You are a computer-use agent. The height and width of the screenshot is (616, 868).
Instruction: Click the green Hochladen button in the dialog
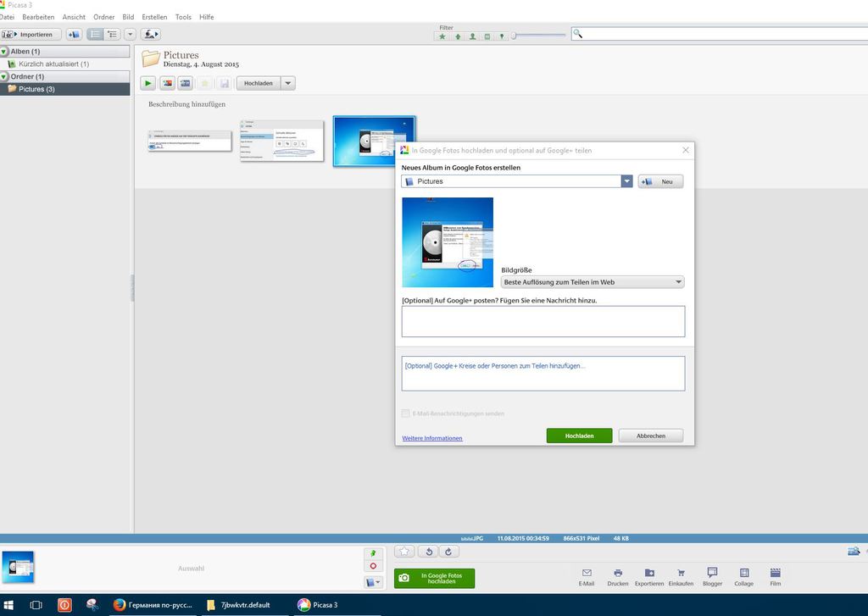click(x=579, y=436)
